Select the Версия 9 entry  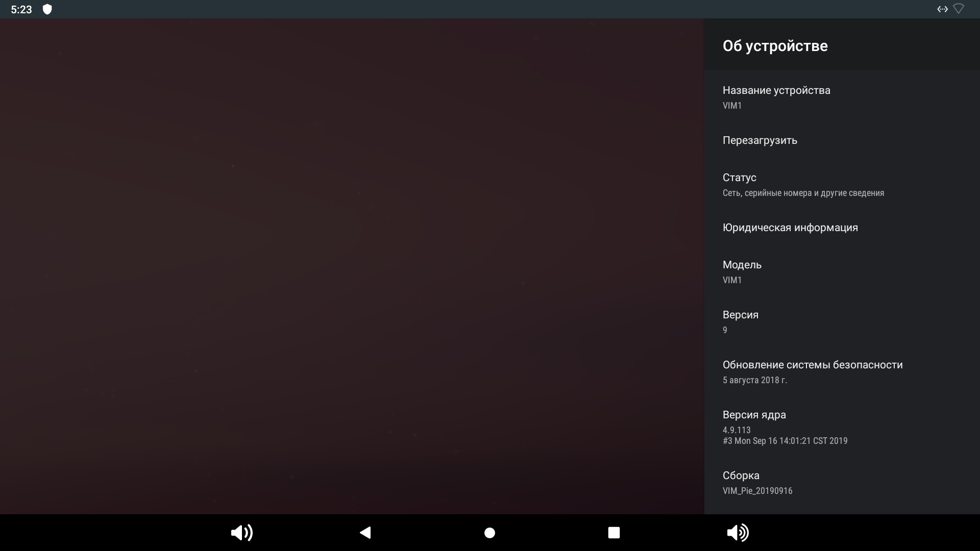point(842,321)
